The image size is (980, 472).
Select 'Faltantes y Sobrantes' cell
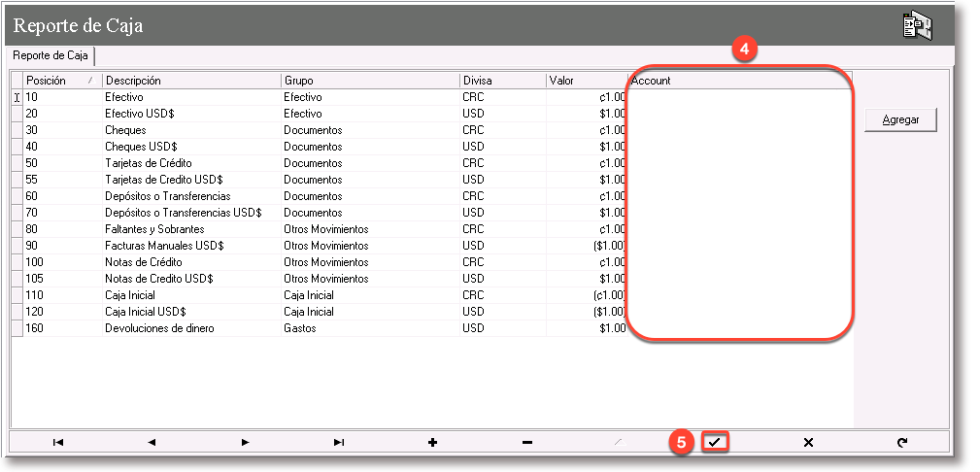pyautogui.click(x=192, y=229)
